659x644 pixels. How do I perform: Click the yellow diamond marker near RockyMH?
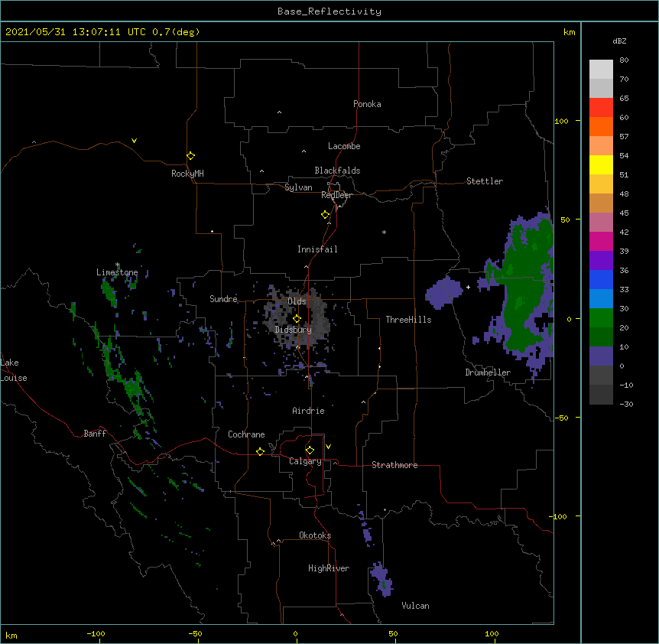tap(191, 156)
